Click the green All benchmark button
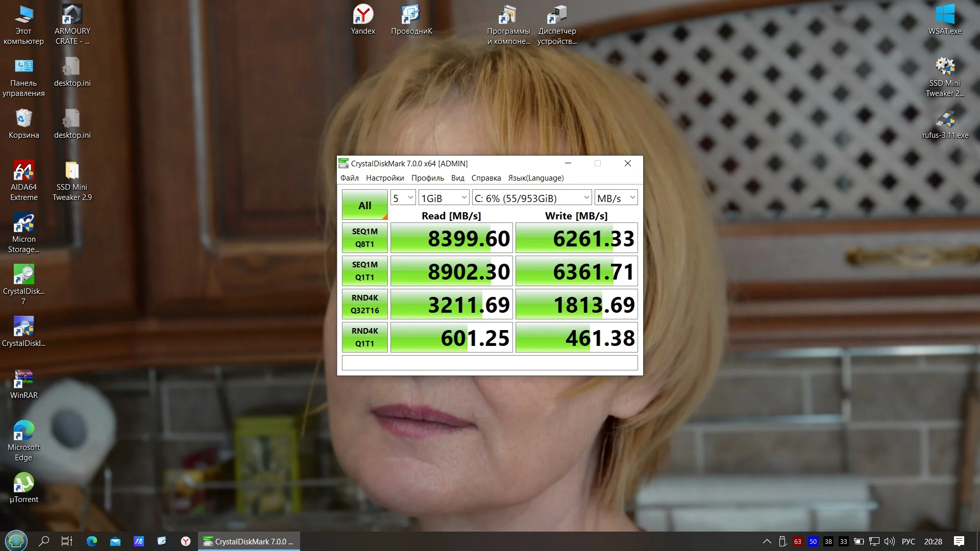Image resolution: width=980 pixels, height=551 pixels. (x=364, y=205)
